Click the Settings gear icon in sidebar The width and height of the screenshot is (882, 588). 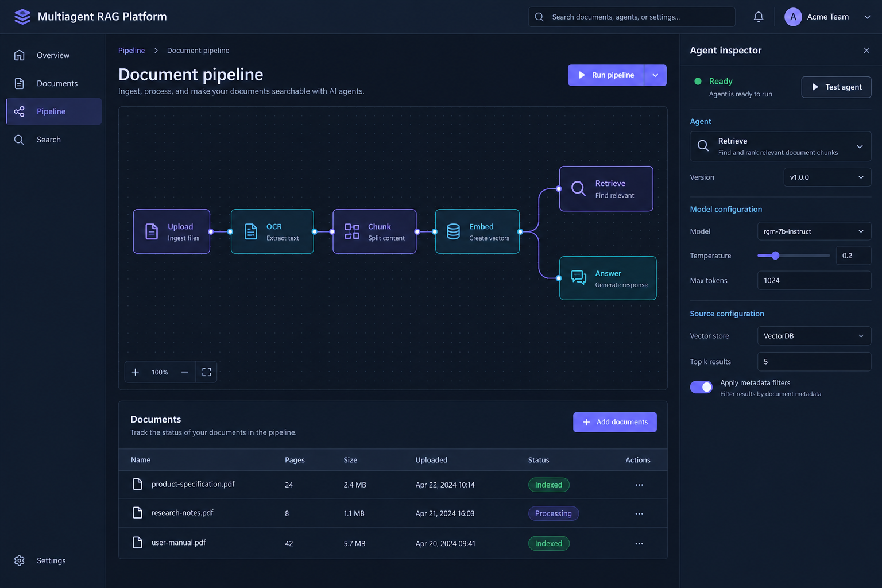click(x=20, y=560)
